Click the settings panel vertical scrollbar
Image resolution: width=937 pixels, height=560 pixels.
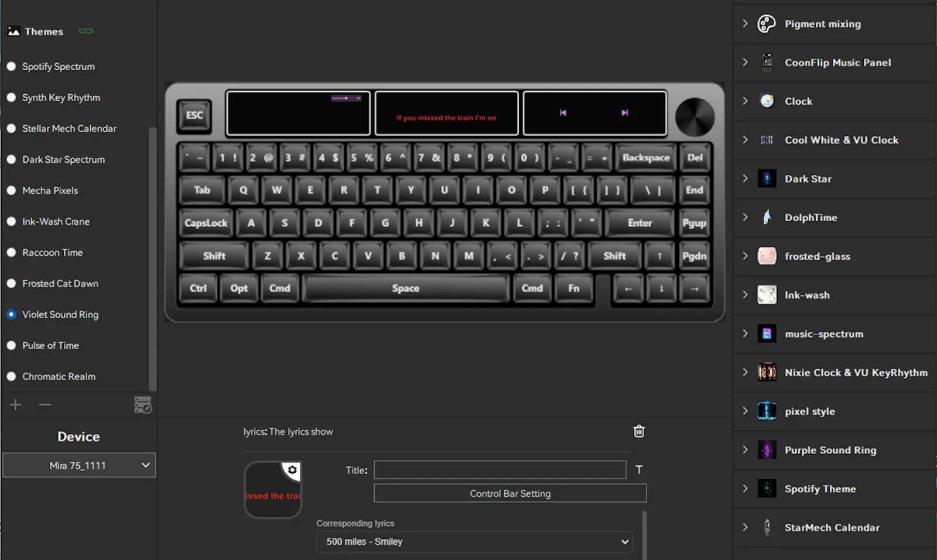[x=645, y=535]
